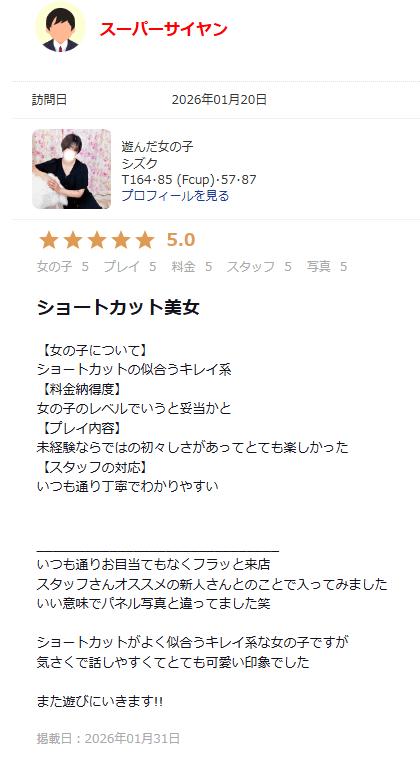Click the second rating star
The height and width of the screenshot is (760, 420).
[x=73, y=240]
